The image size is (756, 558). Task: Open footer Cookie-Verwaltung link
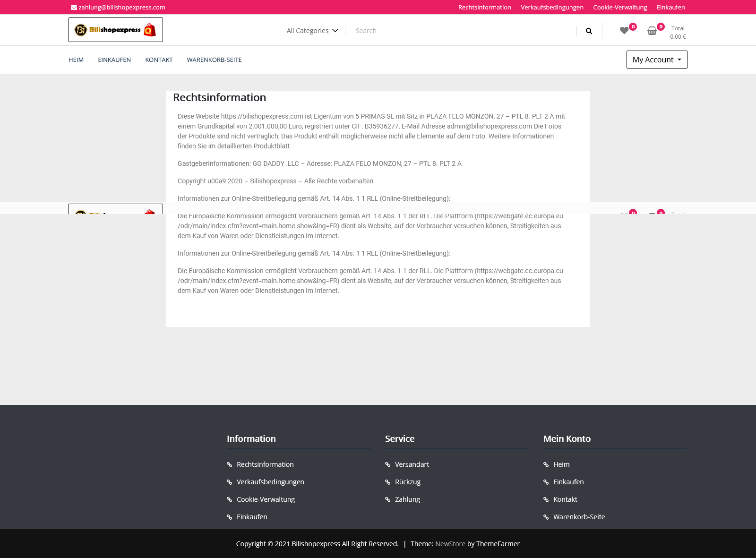click(x=266, y=499)
